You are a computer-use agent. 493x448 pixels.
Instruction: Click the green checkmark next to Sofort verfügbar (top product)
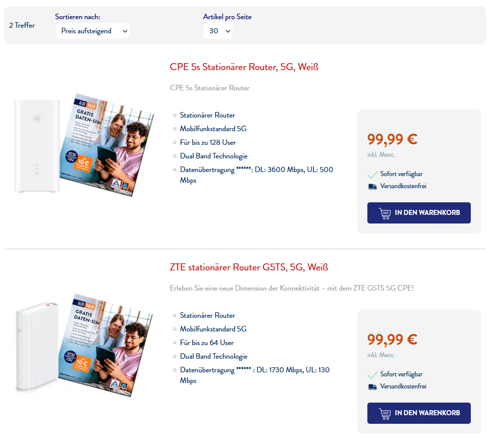(372, 174)
